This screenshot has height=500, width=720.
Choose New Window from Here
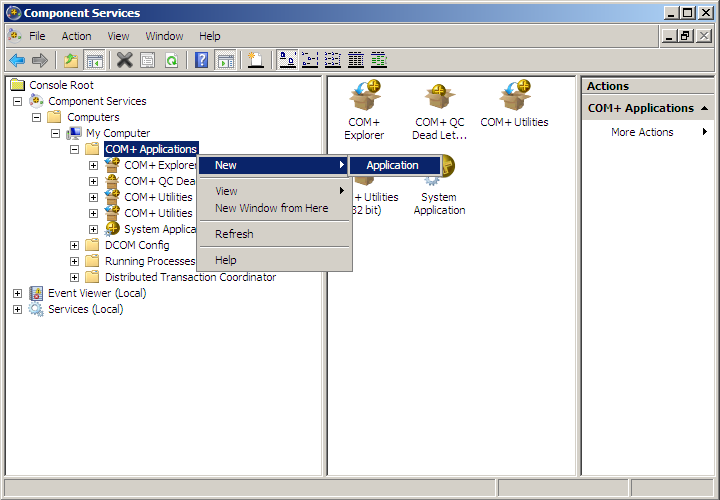click(x=274, y=208)
